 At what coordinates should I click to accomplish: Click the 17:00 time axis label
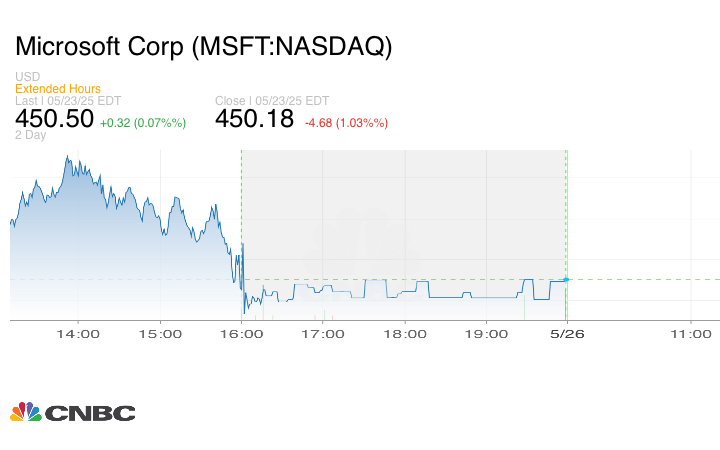click(x=323, y=333)
